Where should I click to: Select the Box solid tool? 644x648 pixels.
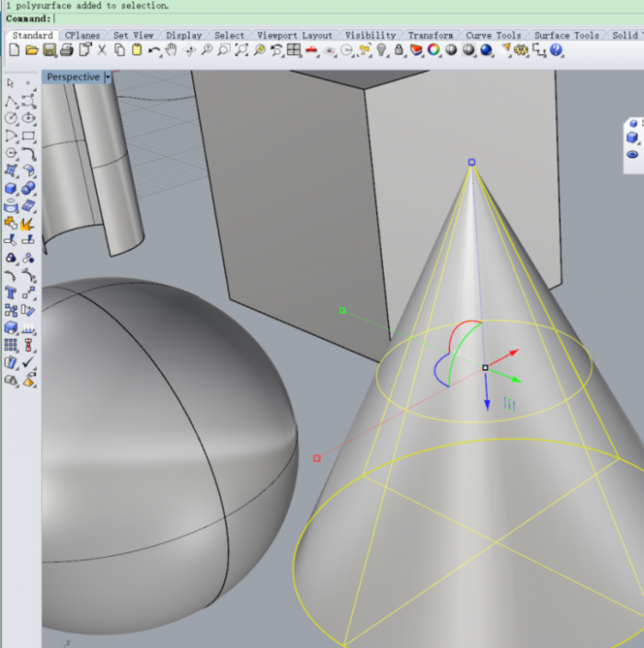[11, 189]
